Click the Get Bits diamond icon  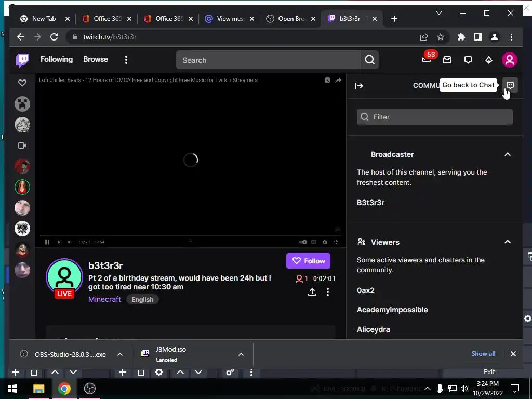[488, 60]
